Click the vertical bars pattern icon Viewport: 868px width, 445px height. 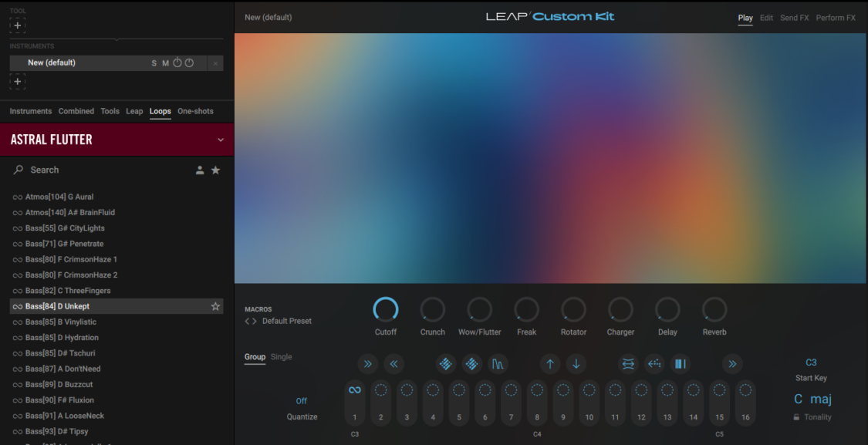680,363
